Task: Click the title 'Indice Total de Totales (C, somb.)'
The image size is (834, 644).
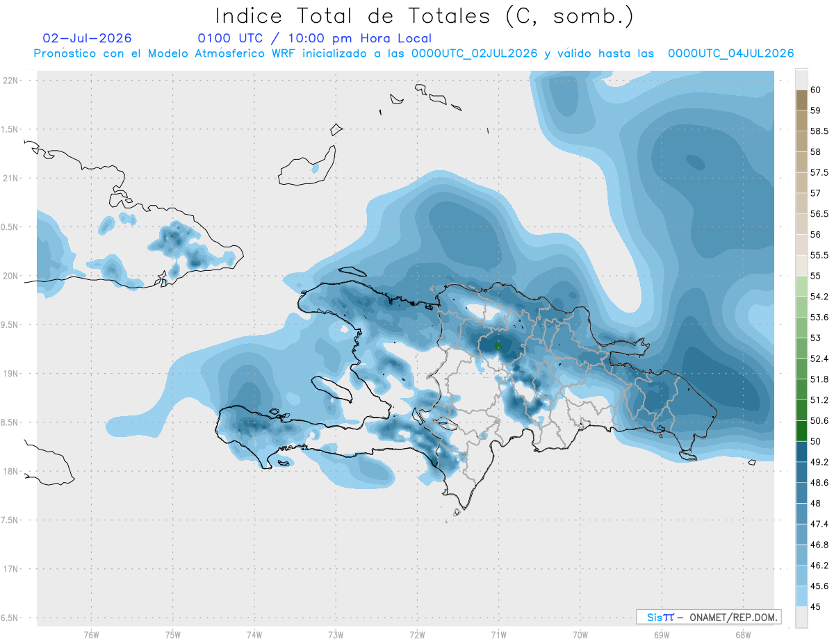Action: coord(425,16)
